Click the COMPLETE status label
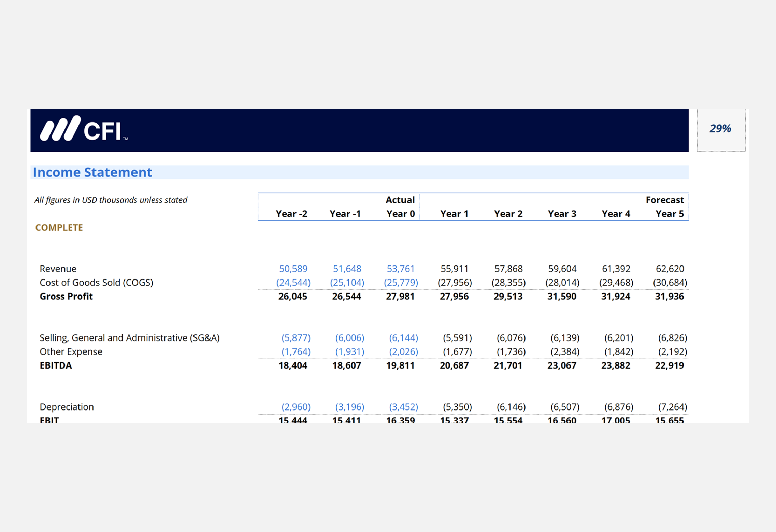This screenshot has width=776, height=532. 59,227
